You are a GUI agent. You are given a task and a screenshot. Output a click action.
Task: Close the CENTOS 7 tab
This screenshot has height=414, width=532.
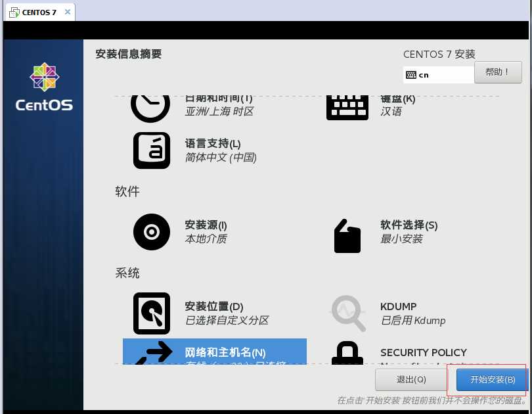(68, 12)
